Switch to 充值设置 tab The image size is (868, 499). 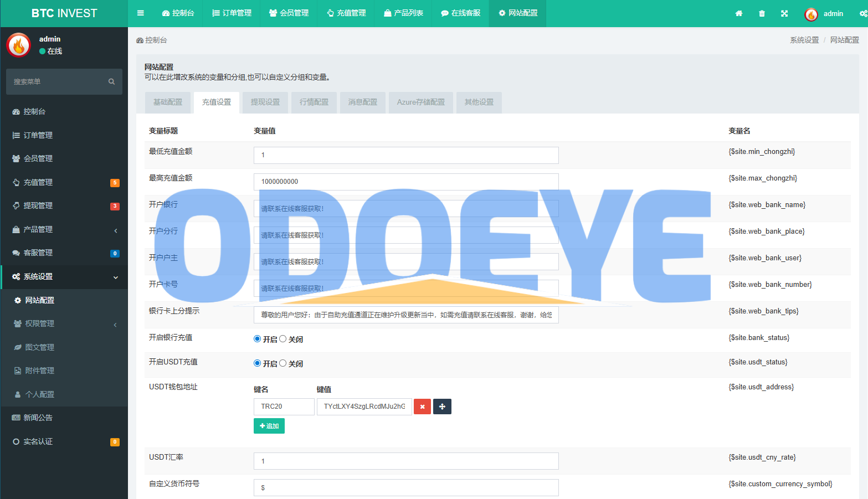tap(217, 102)
